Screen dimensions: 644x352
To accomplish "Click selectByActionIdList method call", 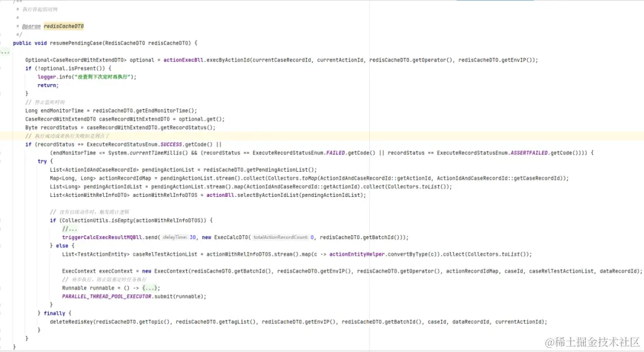I will [268, 196].
